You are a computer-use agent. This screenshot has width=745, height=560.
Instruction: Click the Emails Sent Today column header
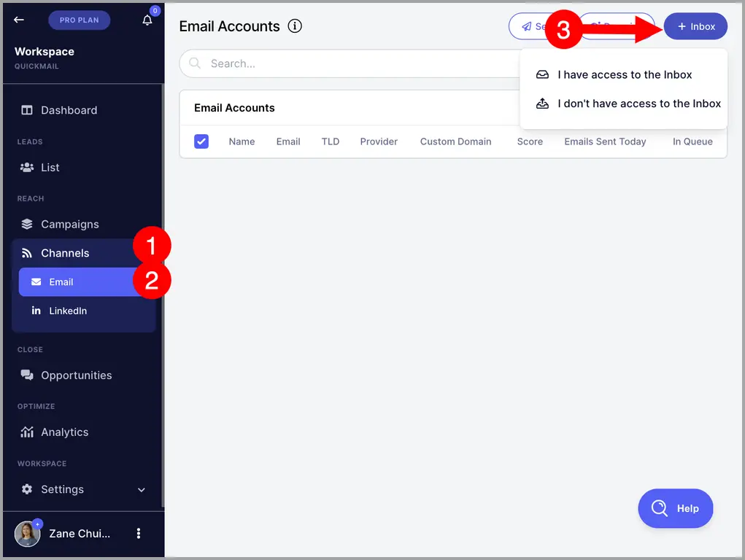(605, 141)
